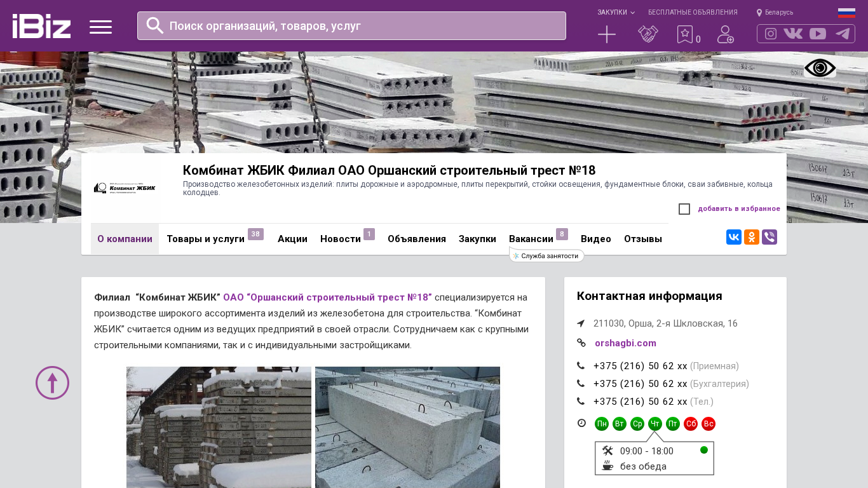Reveal the Приемная phone number

coord(641,366)
